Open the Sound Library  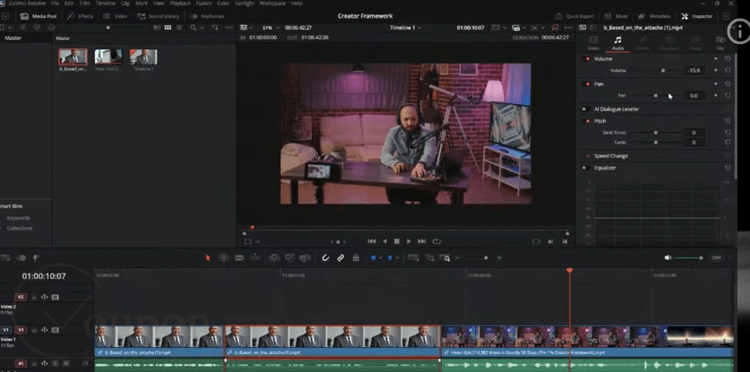tap(157, 16)
